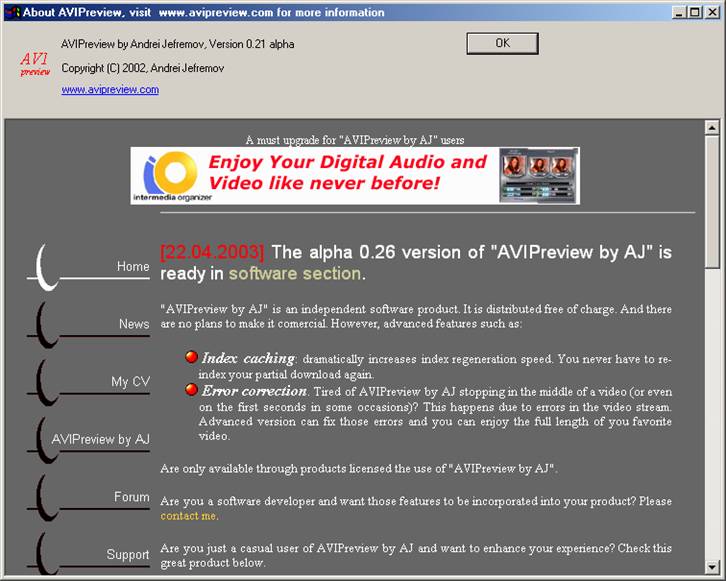Image resolution: width=726 pixels, height=581 pixels.
Task: Close the About AVIPreview window
Action: coord(712,12)
